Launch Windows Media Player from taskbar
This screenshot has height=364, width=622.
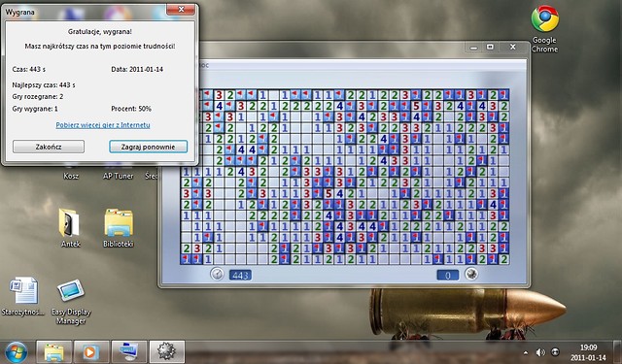[91, 351]
